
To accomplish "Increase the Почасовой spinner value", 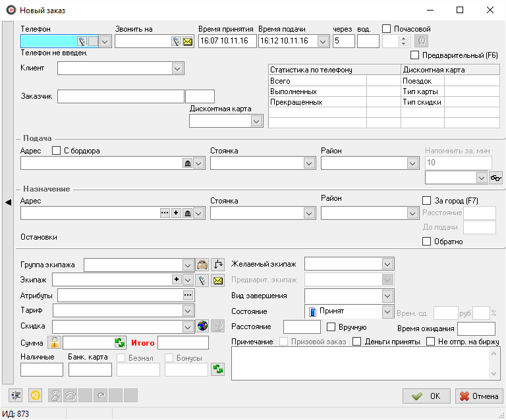I will [x=403, y=38].
